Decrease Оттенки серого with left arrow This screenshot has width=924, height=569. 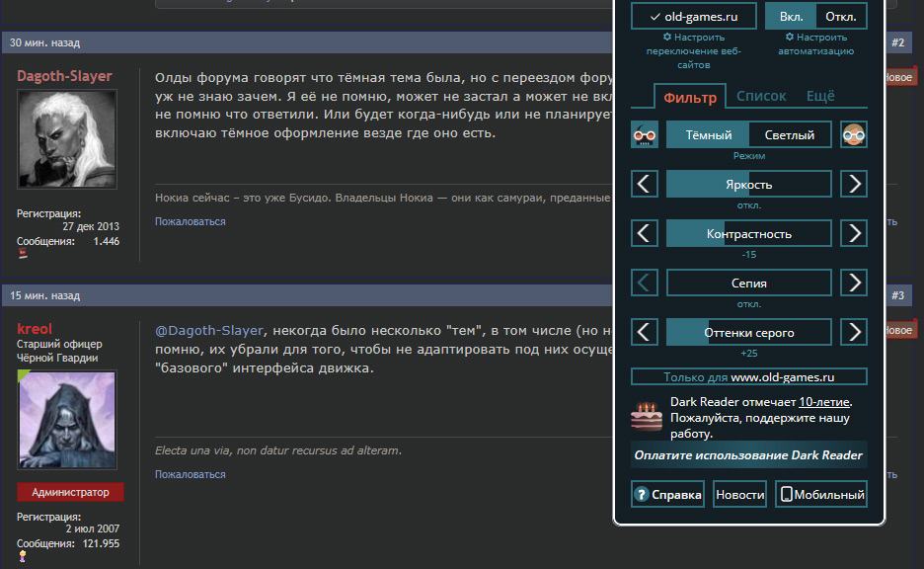[x=644, y=332]
